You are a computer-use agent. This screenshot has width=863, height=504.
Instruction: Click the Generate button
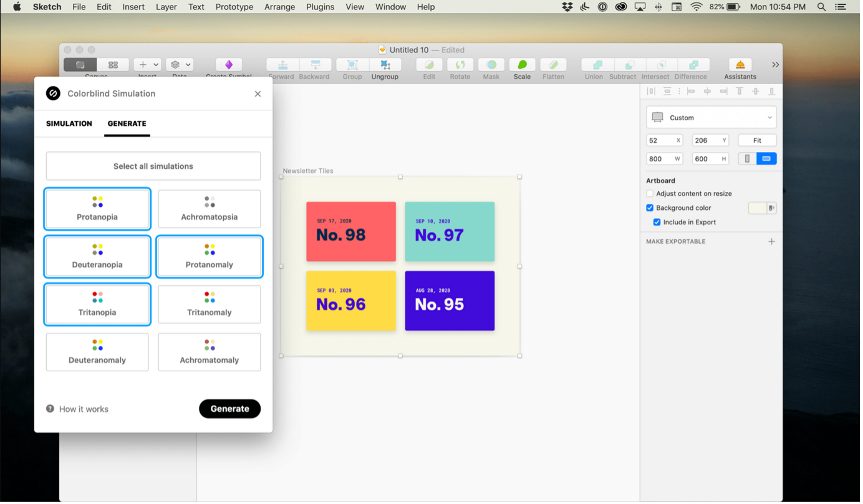pos(231,410)
